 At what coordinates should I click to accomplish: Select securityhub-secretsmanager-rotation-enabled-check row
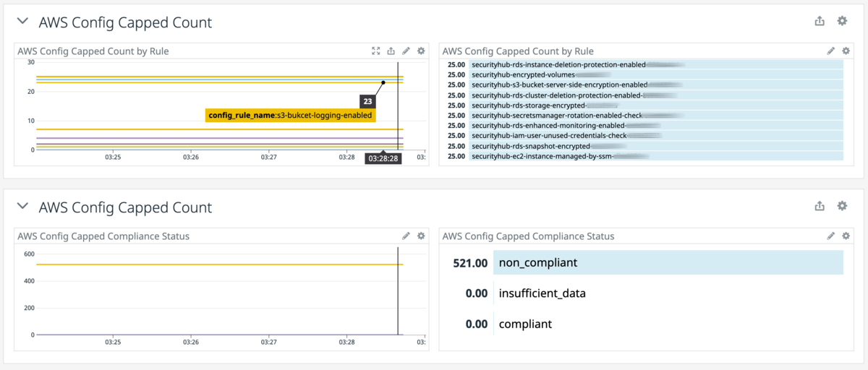[644, 115]
